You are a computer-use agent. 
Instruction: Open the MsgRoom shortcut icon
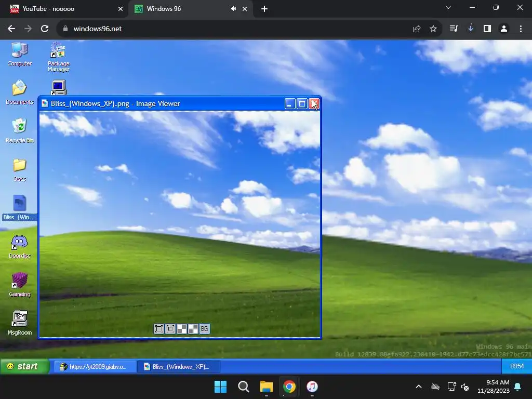tap(20, 323)
